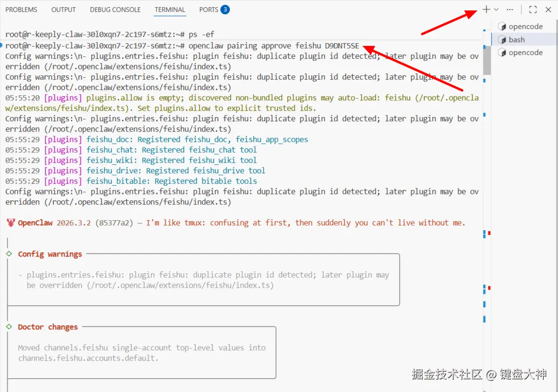Click 'channels.feishu.accounts.default.' text in Doctor changes
The height and width of the screenshot is (392, 558).
point(88,358)
